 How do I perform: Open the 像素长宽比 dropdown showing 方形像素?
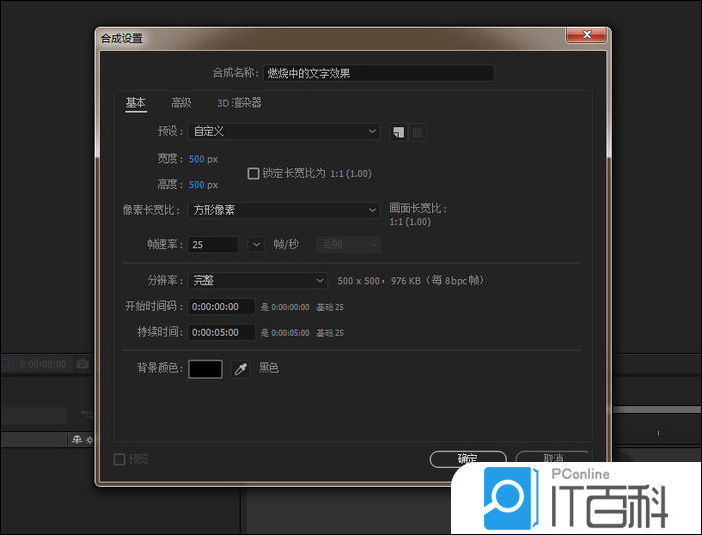click(x=284, y=210)
